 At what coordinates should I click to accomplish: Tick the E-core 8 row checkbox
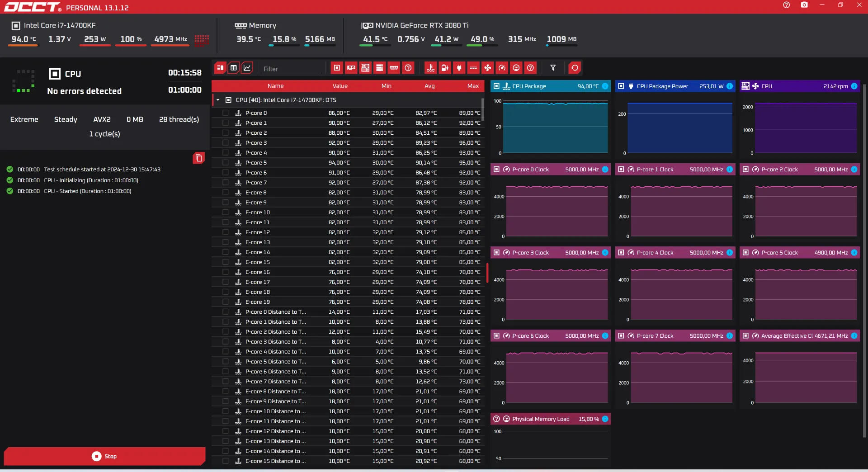[x=226, y=193]
